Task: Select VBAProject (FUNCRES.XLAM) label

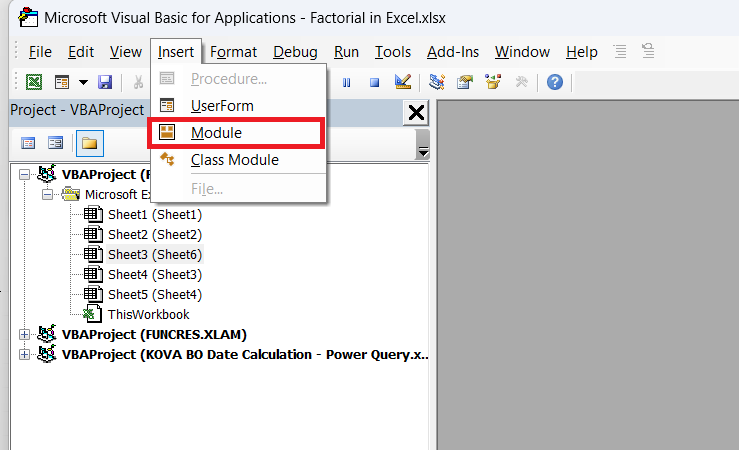Action: 154,335
